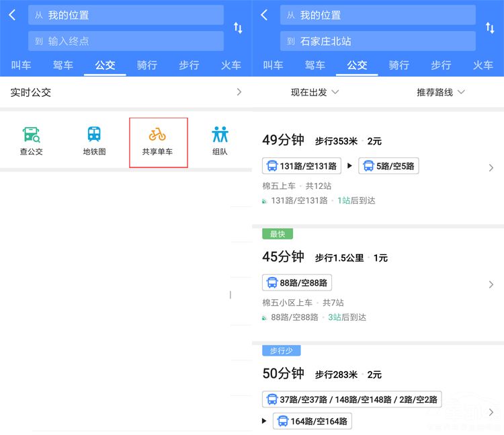This screenshot has height=435, width=504.
Task: Tap the 131路/空131路 bus line badge
Action: tap(302, 166)
